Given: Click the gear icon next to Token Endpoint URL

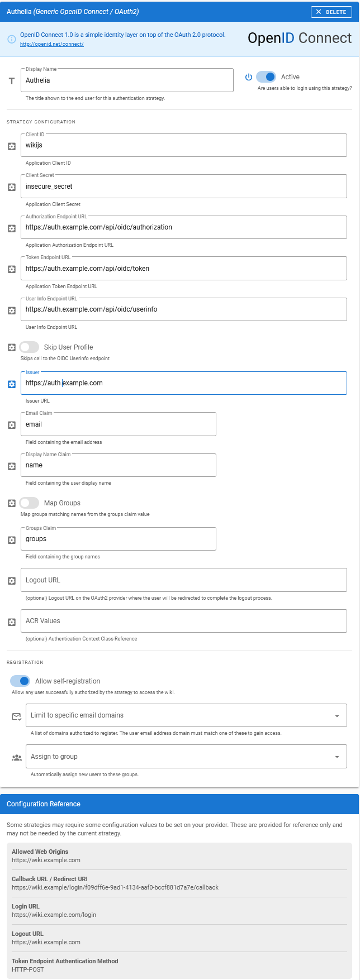Looking at the screenshot, I should coord(12,269).
